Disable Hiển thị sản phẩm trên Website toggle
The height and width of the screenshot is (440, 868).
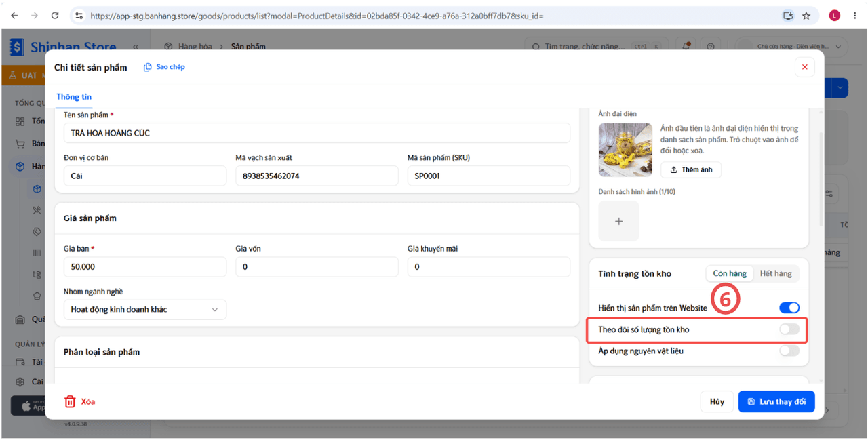(x=789, y=308)
